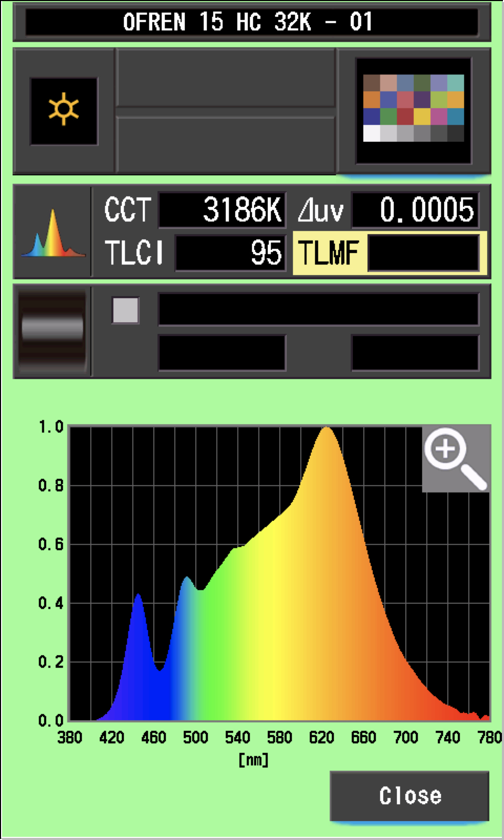Click the small black field below the checkbox row
The width and height of the screenshot is (504, 840).
coord(222,352)
